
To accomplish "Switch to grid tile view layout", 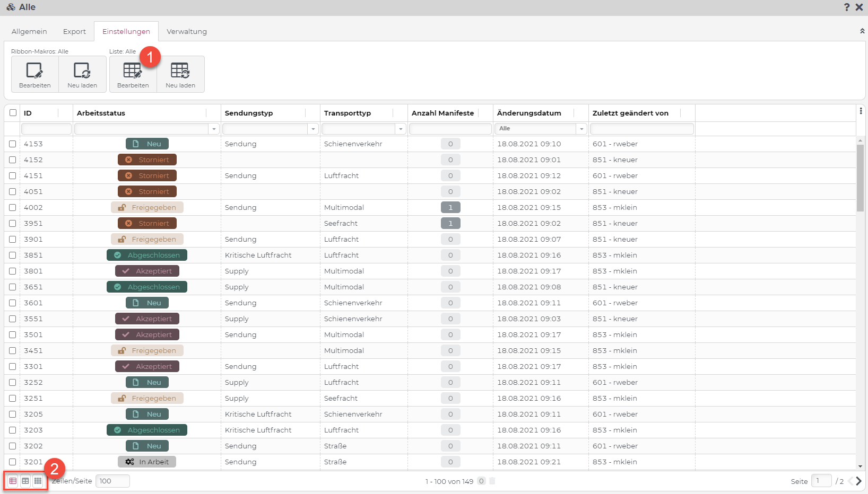I will tap(38, 481).
